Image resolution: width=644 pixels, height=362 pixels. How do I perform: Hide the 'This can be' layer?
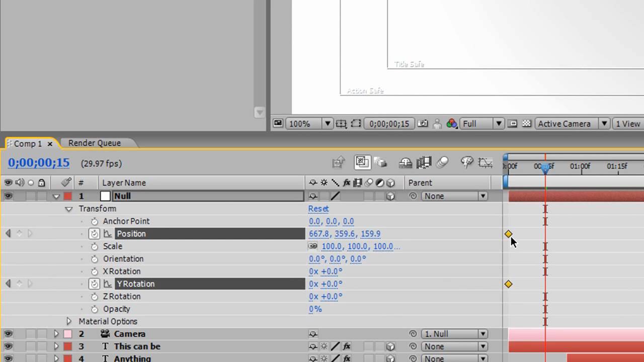pos(8,346)
